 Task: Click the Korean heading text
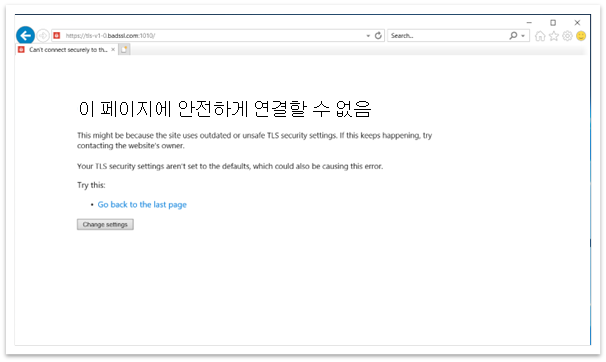tap(225, 109)
